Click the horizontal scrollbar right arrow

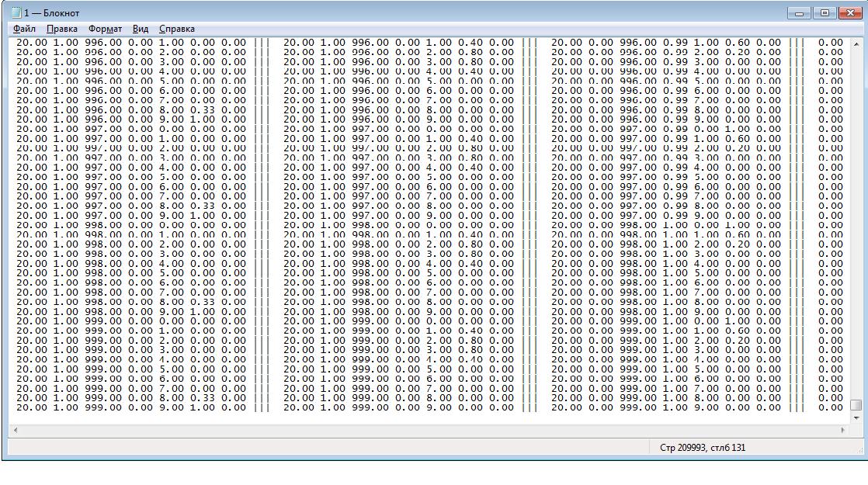[x=844, y=429]
